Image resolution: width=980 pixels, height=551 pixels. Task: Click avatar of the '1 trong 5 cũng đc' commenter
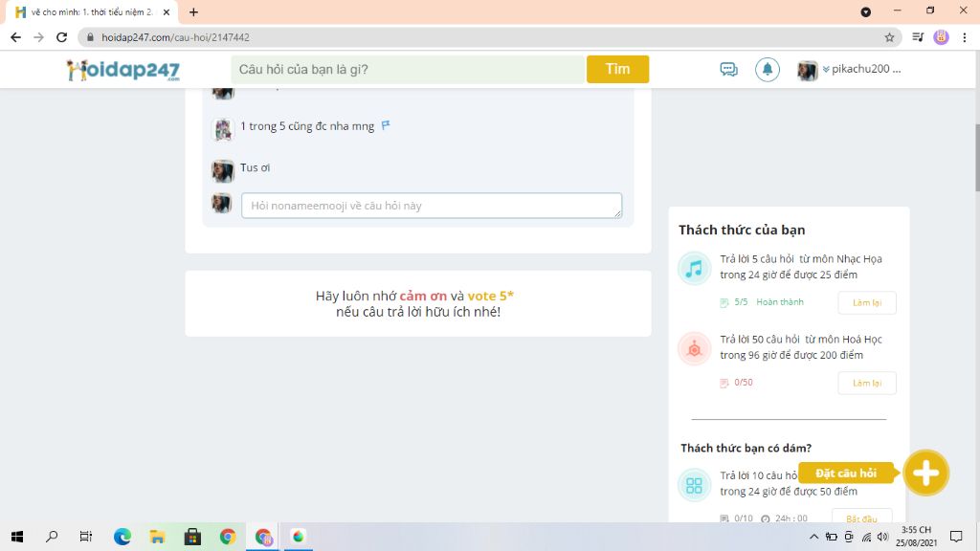(222, 129)
